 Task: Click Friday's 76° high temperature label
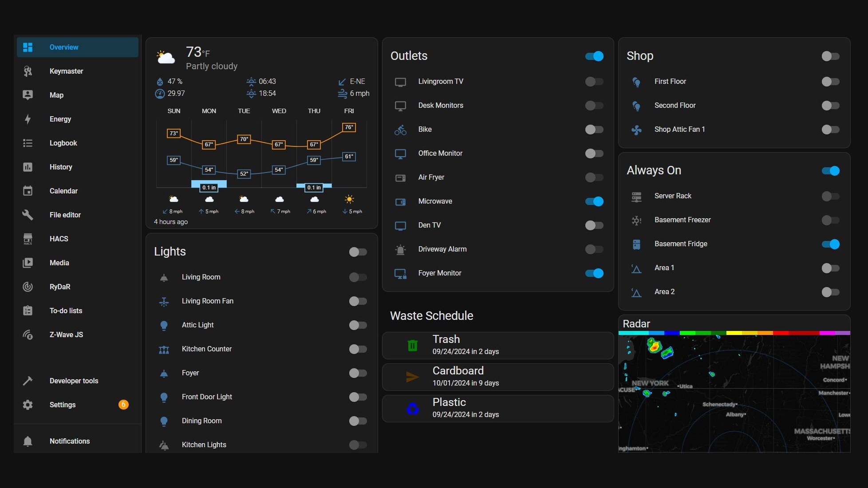(349, 127)
